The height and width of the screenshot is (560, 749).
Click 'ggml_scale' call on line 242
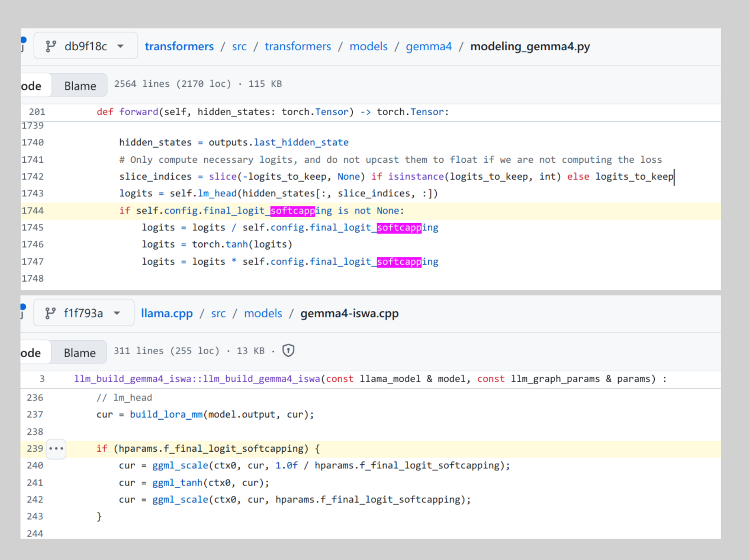click(x=181, y=500)
